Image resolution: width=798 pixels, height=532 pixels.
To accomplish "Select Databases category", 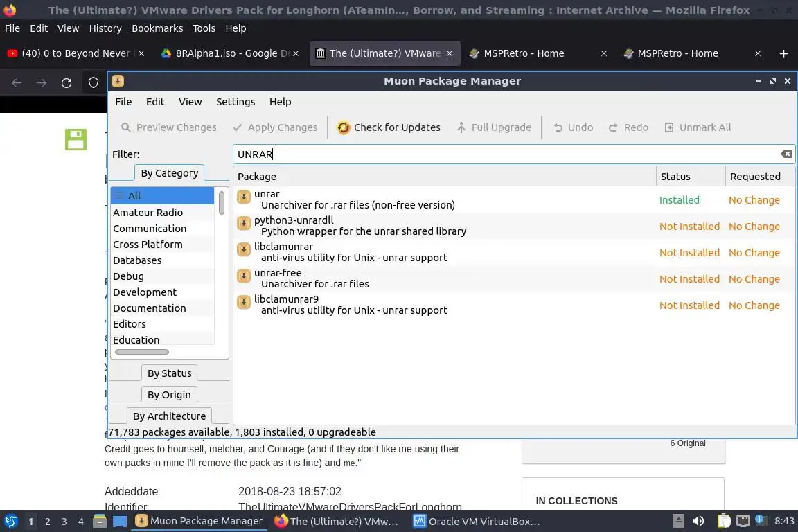I will coord(162,260).
